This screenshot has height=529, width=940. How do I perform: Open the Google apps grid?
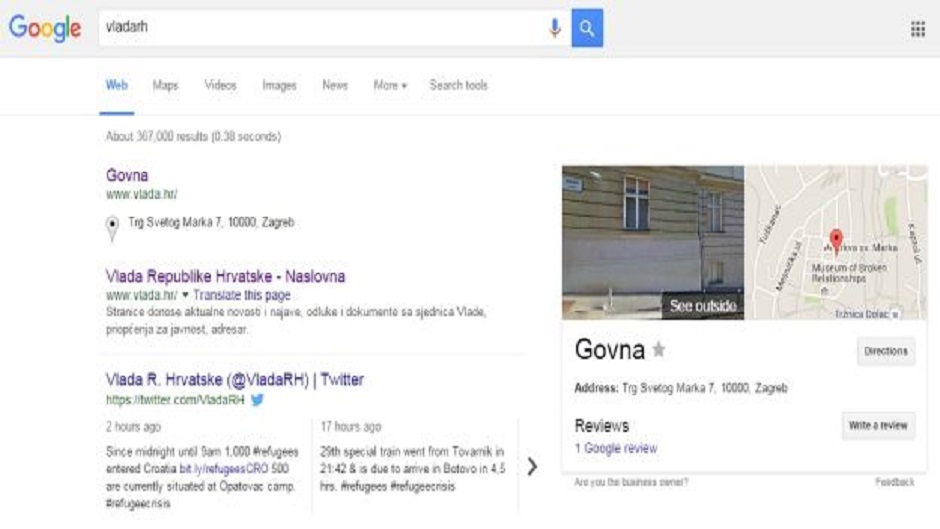pos(917,29)
